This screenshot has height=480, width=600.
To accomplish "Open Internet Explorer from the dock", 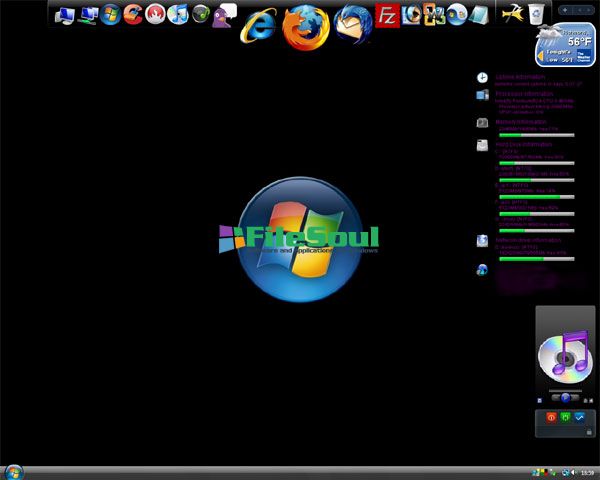I will (260, 24).
